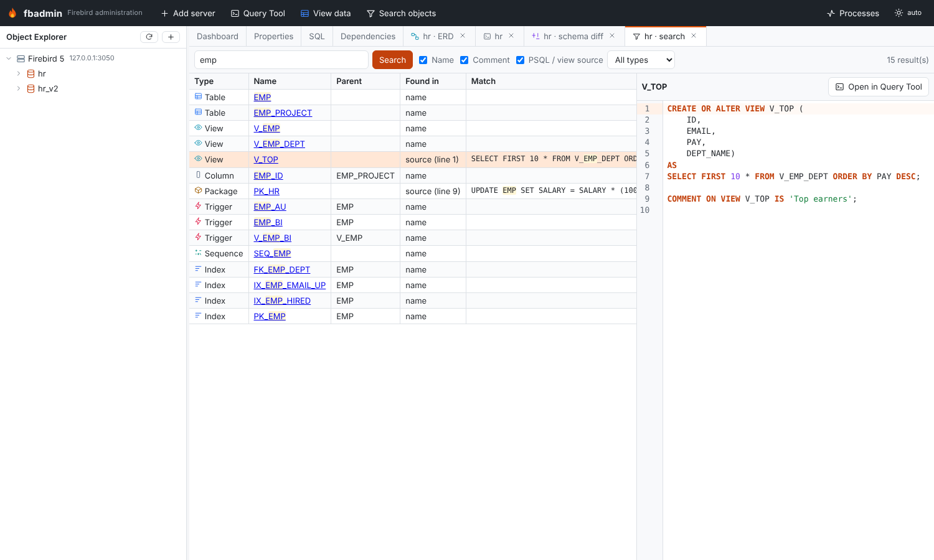Screen dimensions: 934x560
Task: Open the Properties tab
Action: click(x=274, y=37)
